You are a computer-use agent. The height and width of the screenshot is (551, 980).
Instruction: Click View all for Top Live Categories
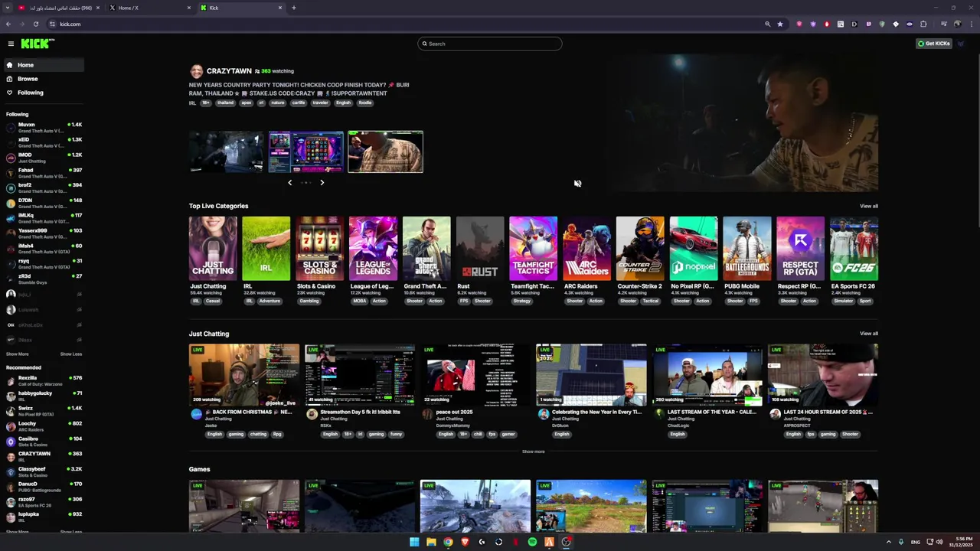[x=868, y=206]
